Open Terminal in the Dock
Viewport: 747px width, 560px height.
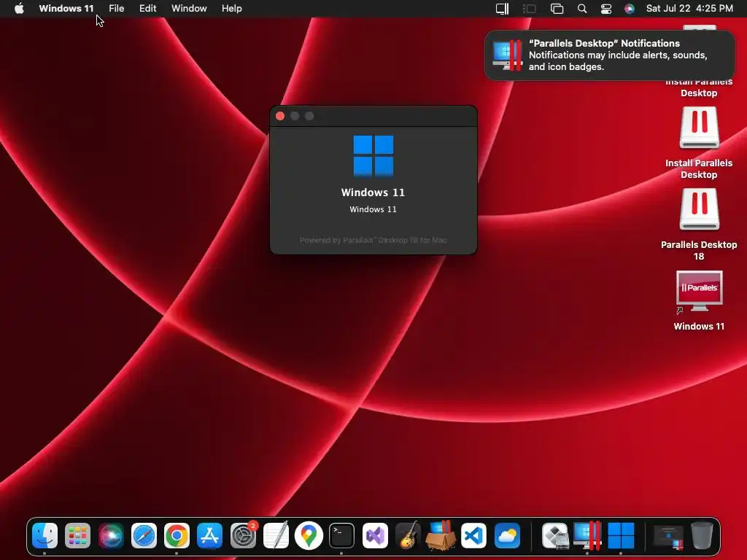point(342,536)
